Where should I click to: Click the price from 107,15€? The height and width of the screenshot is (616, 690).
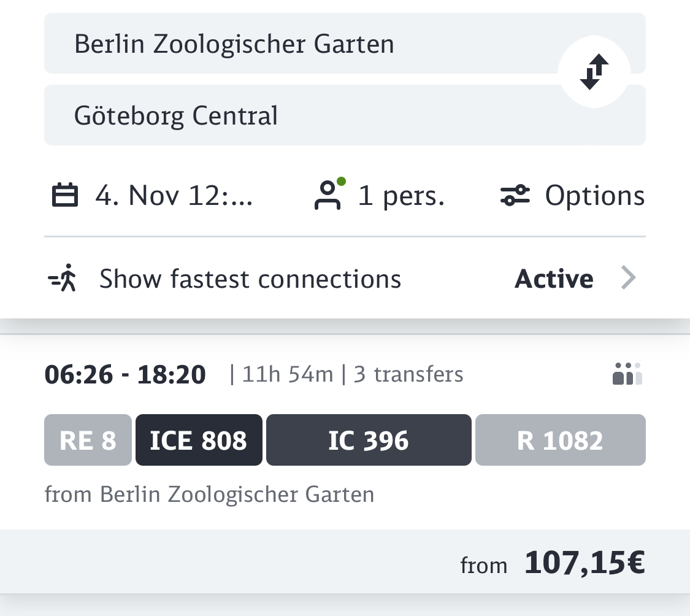584,563
